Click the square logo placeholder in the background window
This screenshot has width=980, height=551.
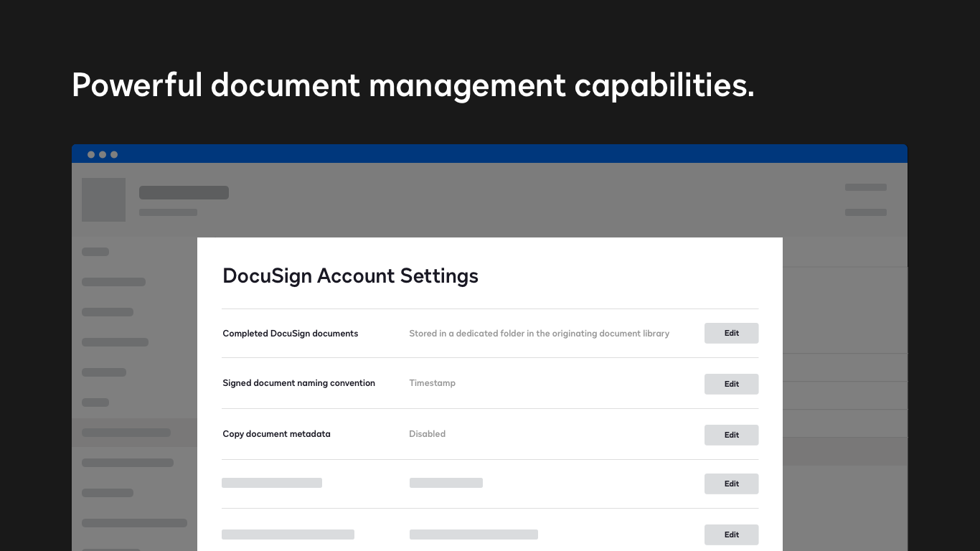tap(103, 199)
